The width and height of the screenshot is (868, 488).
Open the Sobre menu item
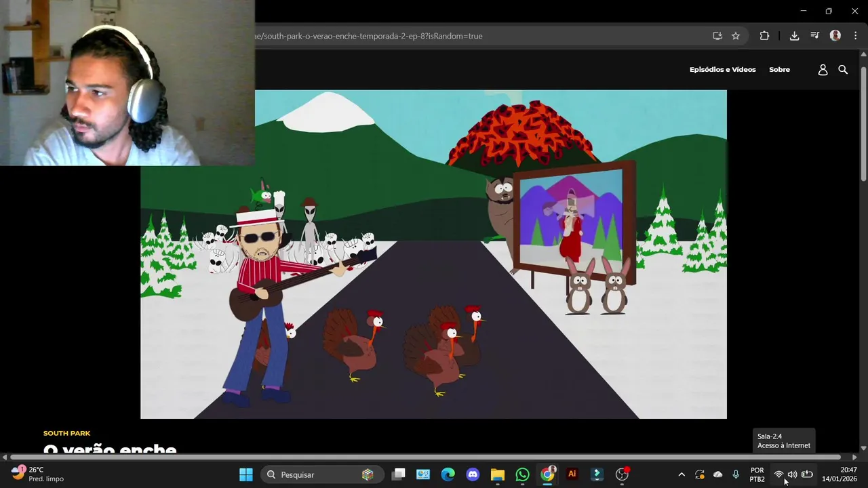pyautogui.click(x=779, y=69)
